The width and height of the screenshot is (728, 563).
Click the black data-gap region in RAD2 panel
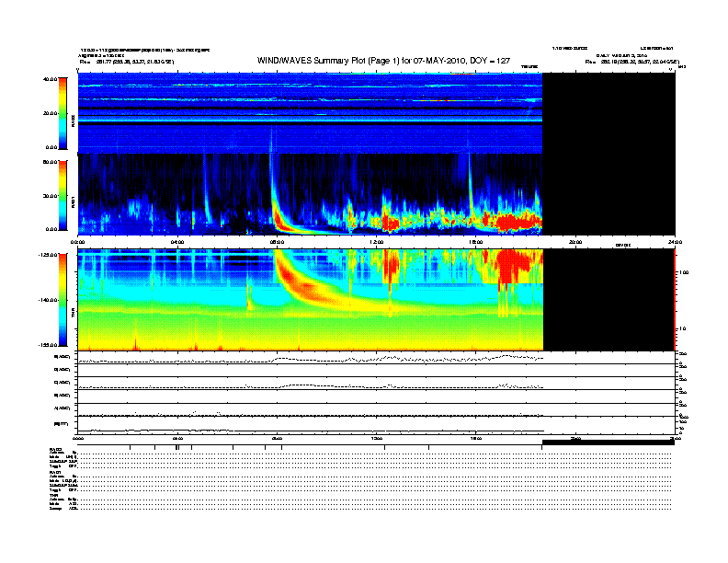click(609, 113)
